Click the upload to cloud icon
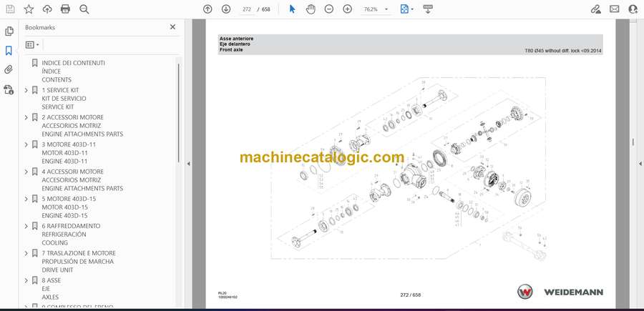This screenshot has width=644, height=311. pos(47,9)
